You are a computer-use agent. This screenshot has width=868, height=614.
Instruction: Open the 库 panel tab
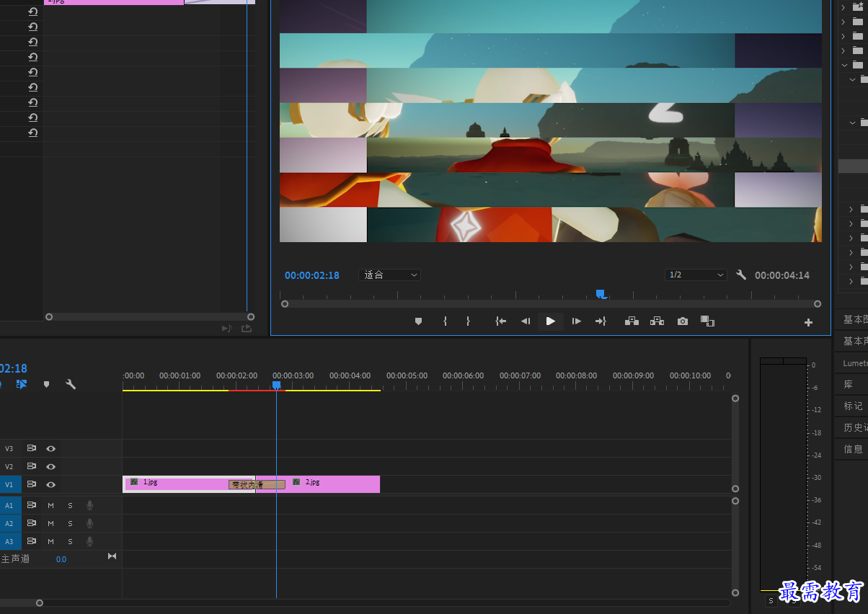click(x=849, y=384)
